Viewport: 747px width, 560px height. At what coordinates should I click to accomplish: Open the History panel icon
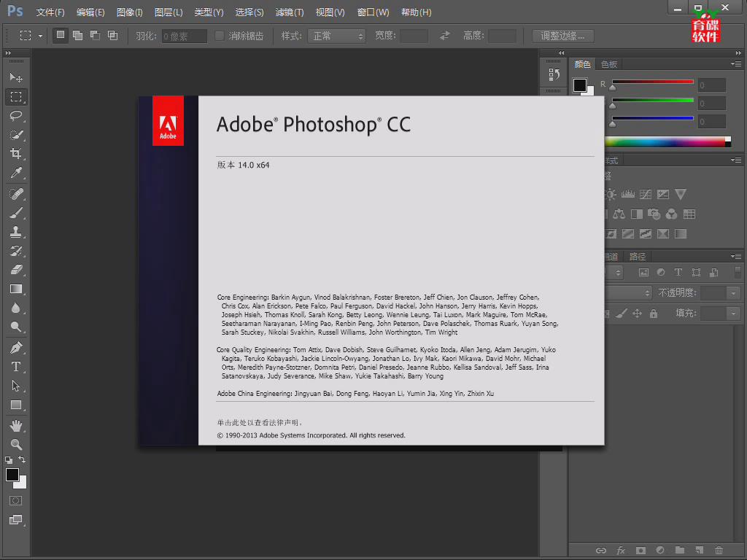tap(554, 74)
